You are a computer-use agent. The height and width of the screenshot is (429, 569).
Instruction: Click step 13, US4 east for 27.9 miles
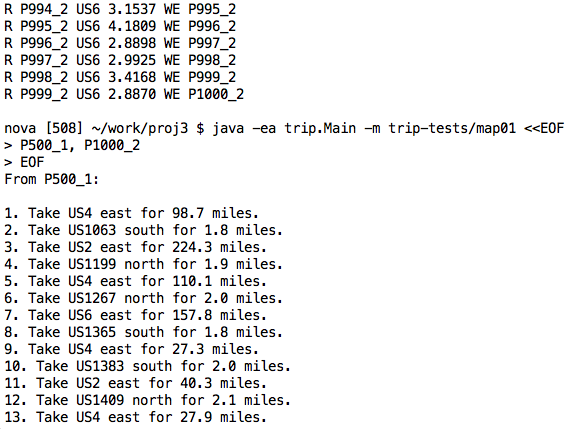pyautogui.click(x=135, y=417)
